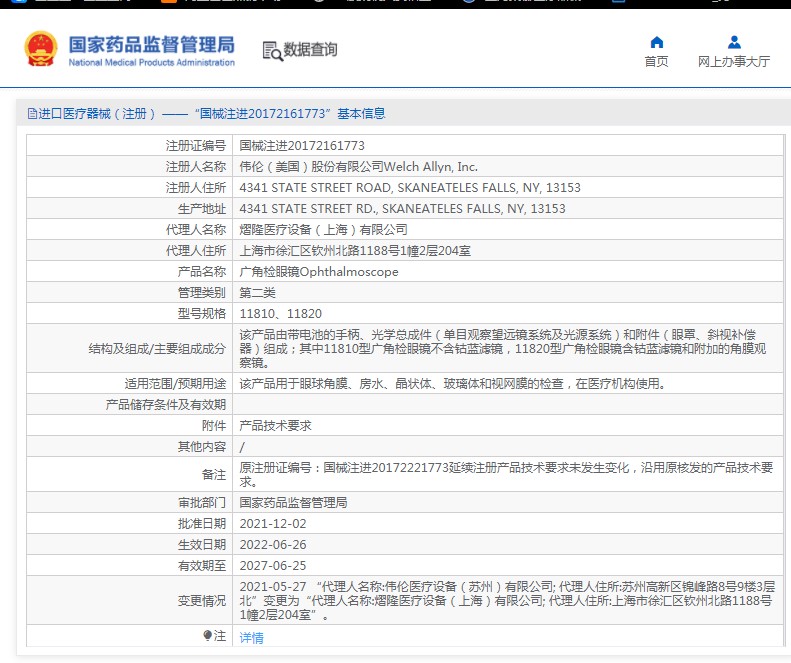This screenshot has height=663, width=791.
Task: Click the national emblem logo
Action: coord(40,48)
